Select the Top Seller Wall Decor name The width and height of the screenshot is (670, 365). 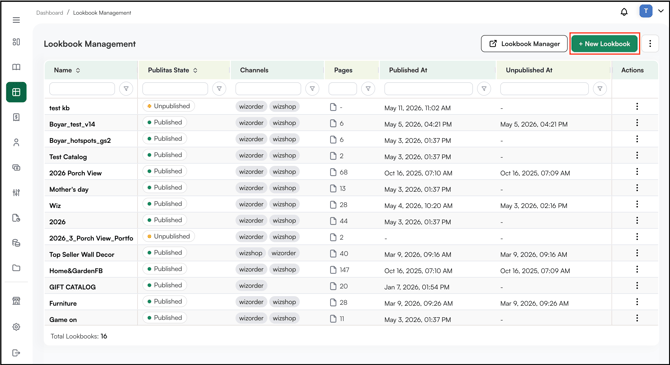[82, 254]
